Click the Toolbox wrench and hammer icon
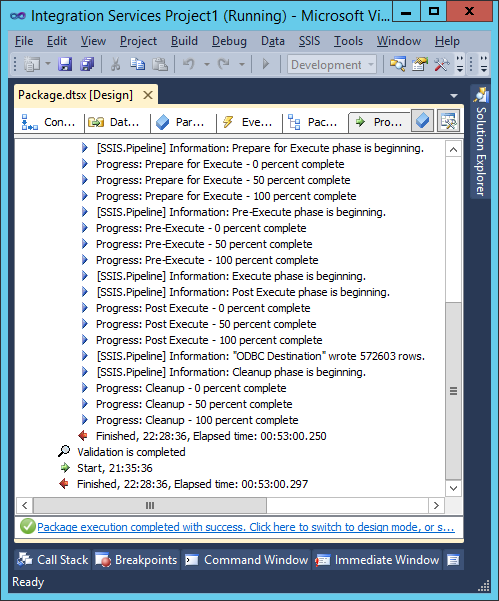 (442, 64)
